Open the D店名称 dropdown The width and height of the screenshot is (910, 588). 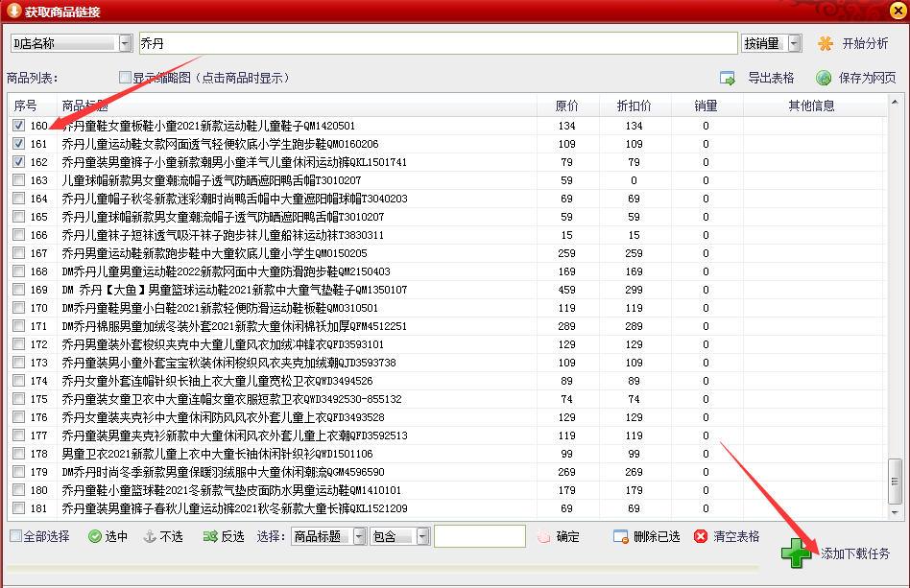click(126, 43)
